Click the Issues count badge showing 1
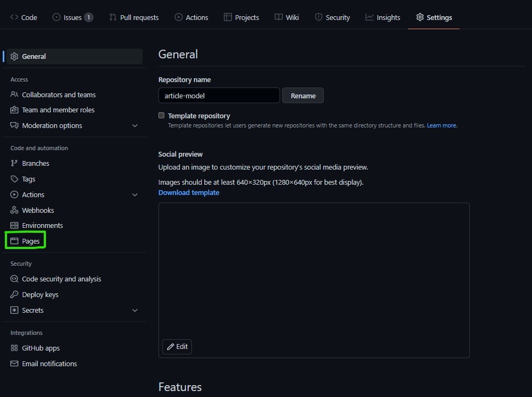This screenshot has width=532, height=397. click(89, 17)
